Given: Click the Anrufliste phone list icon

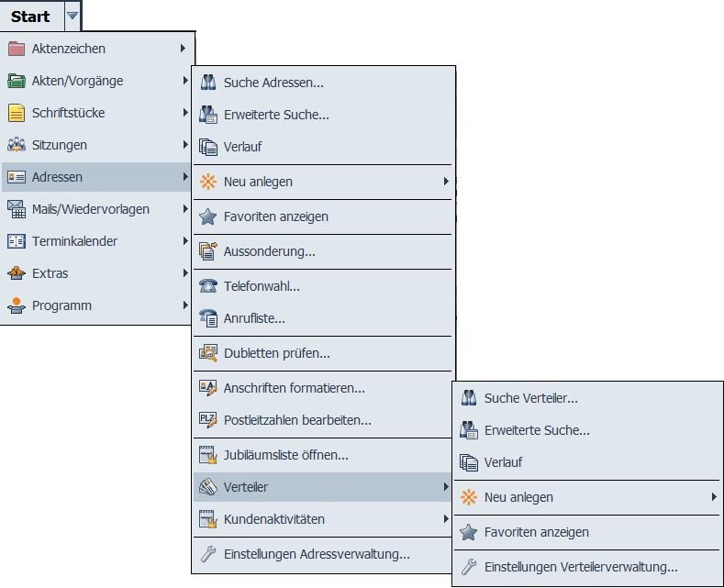Looking at the screenshot, I should click(x=207, y=318).
